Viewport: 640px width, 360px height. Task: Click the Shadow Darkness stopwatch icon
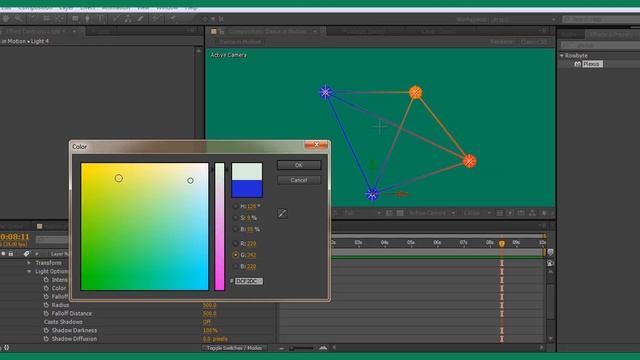[x=46, y=331]
